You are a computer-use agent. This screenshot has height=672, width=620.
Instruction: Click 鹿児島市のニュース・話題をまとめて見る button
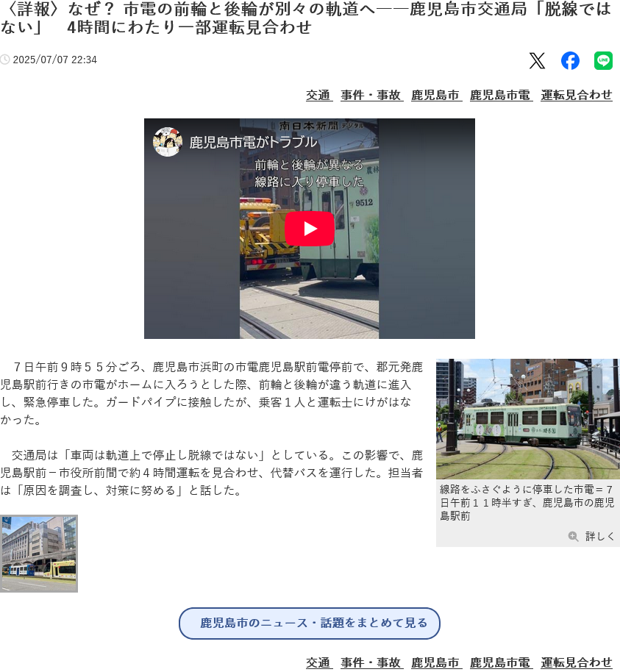point(309,623)
